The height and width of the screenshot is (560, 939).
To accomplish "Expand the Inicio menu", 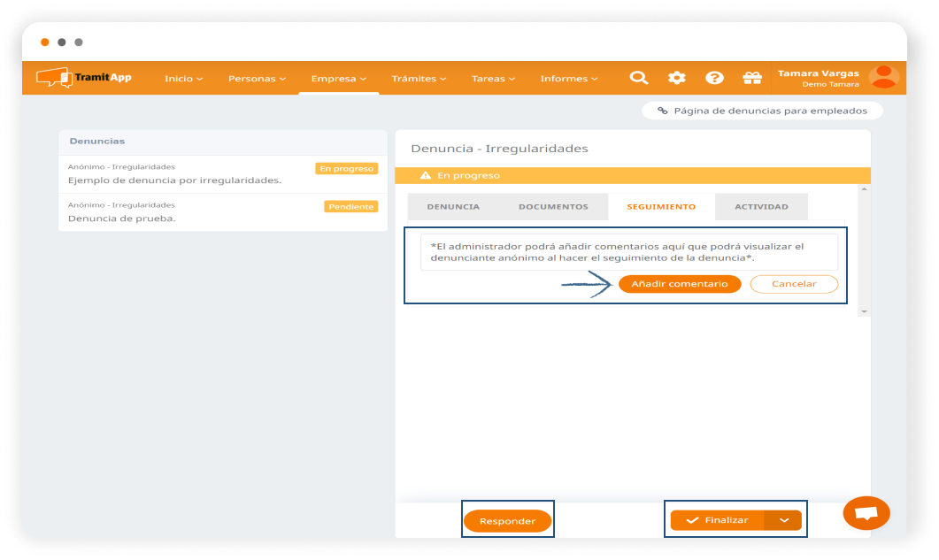I will (x=183, y=79).
